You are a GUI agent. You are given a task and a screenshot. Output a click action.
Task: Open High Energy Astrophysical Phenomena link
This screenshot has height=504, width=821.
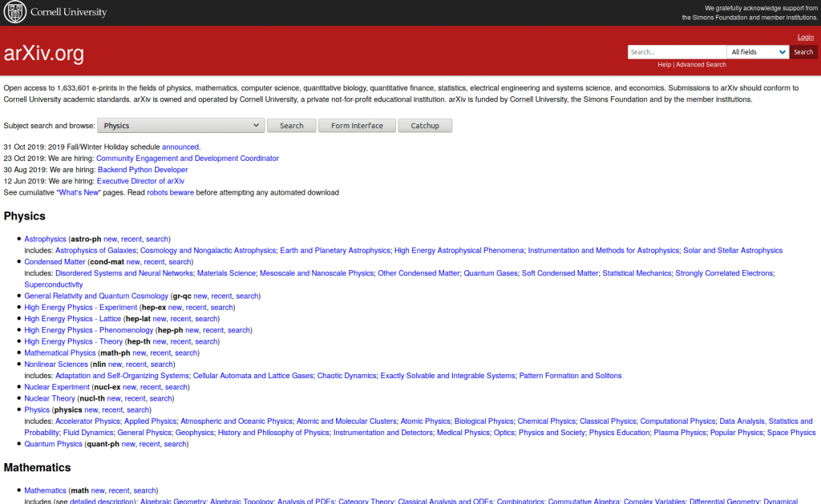[x=459, y=251]
